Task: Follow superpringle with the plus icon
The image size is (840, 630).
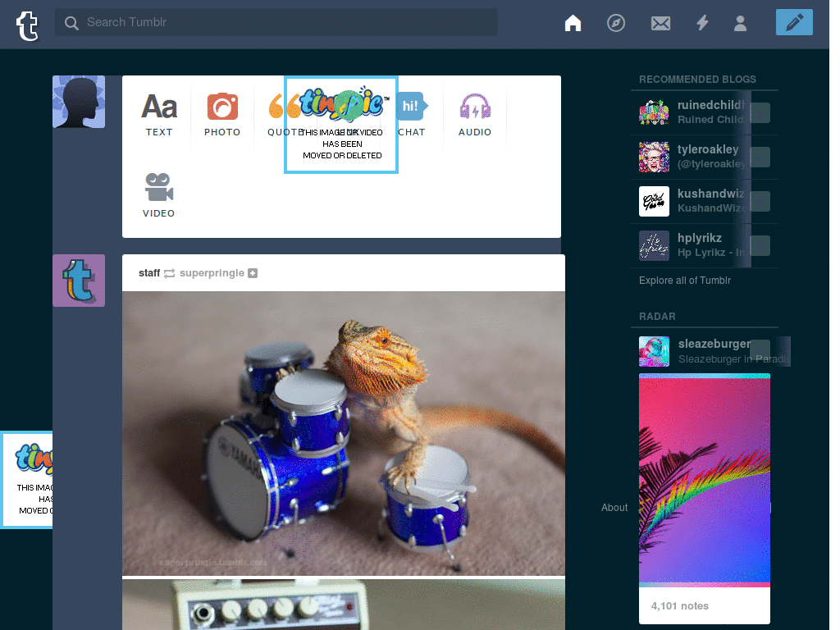Action: [253, 273]
